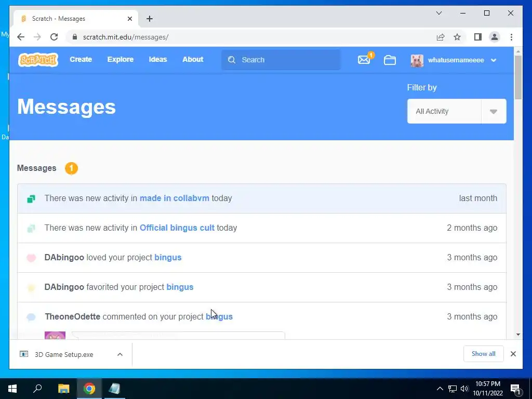Open the 3D Game Setup.exe download

click(64, 354)
